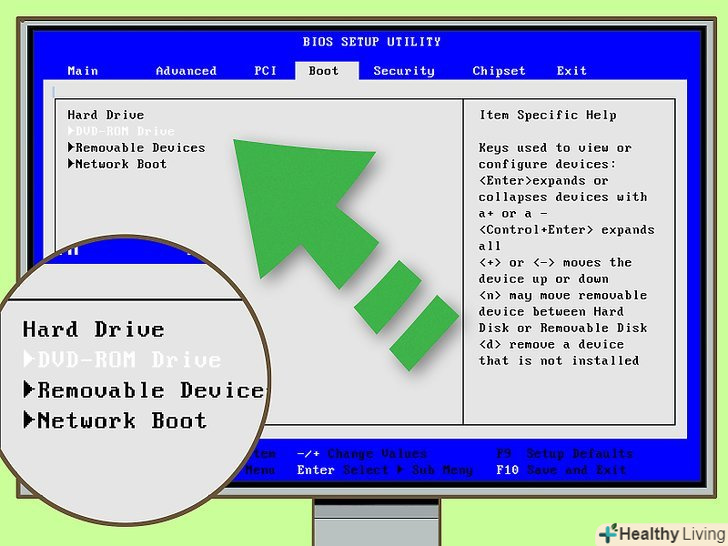Click the '<Enter>expands or' help line
728x546 pixels.
[x=544, y=181]
